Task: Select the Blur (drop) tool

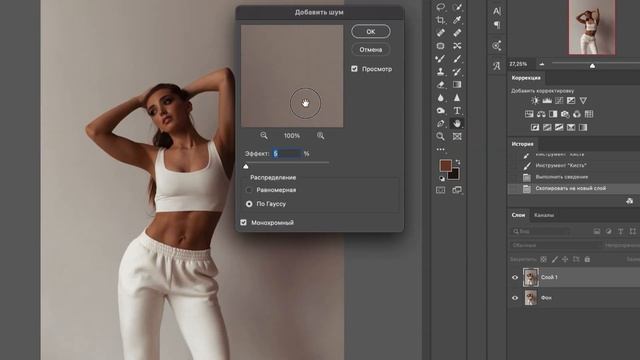Action: [440, 98]
